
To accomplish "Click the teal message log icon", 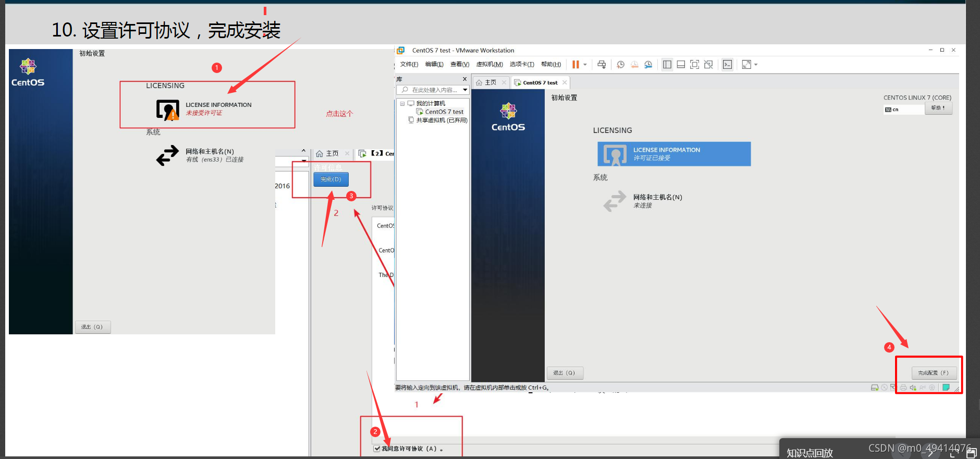I will pos(946,387).
